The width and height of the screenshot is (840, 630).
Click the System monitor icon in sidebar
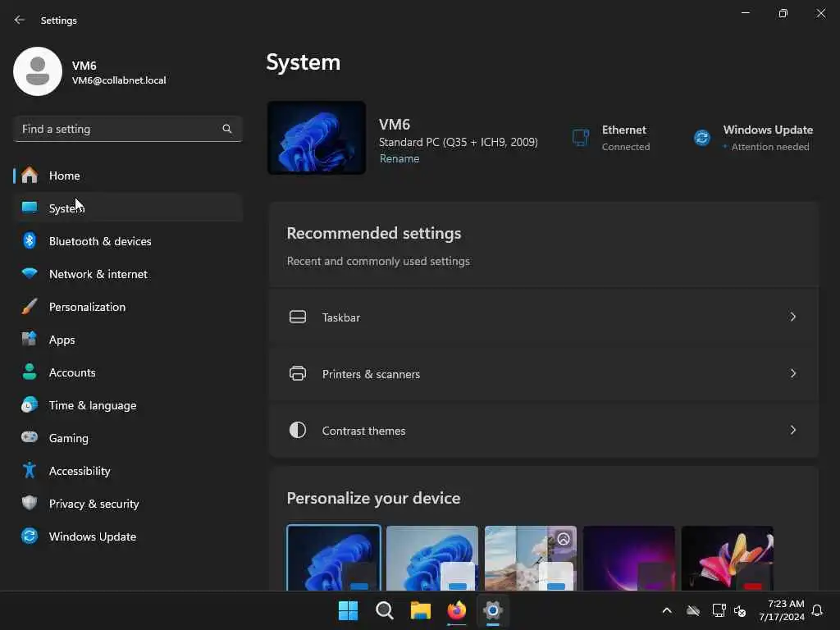(x=30, y=208)
